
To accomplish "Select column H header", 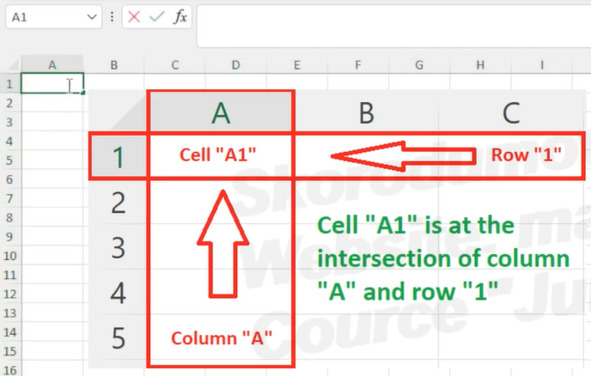I will 480,65.
